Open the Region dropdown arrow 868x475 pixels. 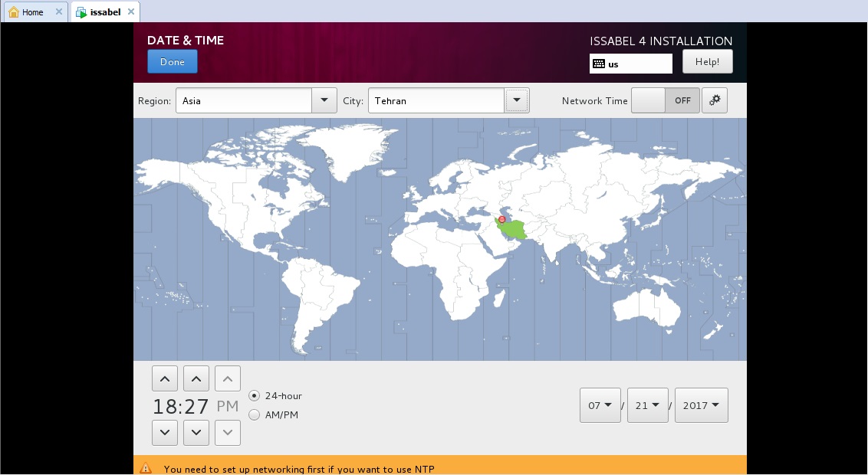click(x=324, y=100)
